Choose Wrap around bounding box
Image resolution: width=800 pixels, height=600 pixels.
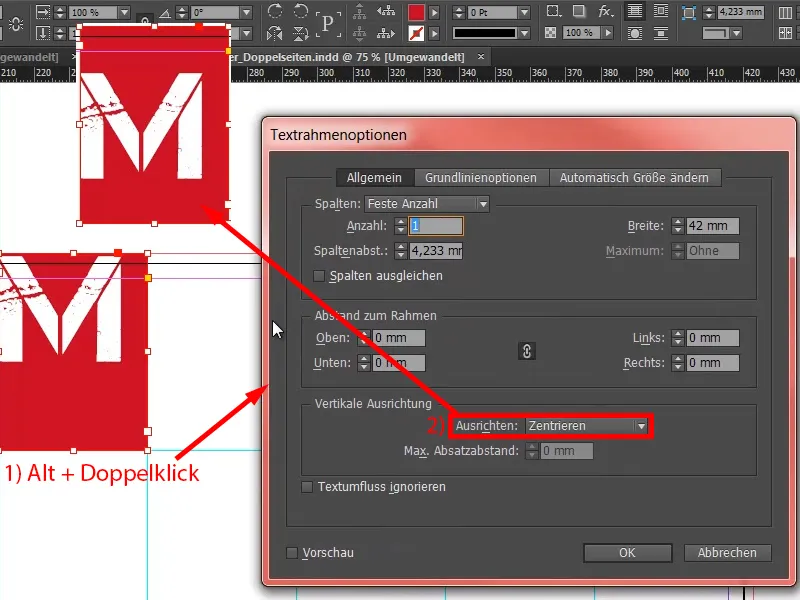[661, 11]
